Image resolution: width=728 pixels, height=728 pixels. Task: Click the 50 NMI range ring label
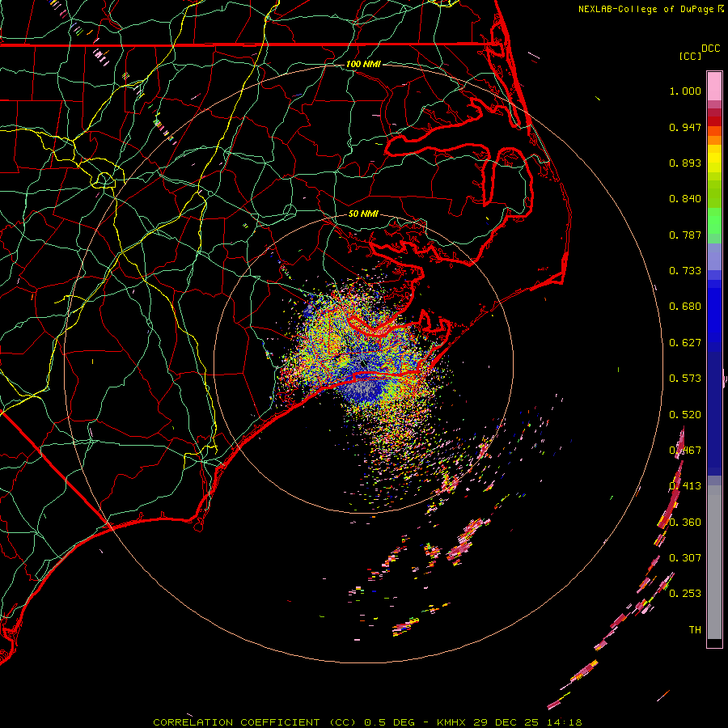point(363,214)
